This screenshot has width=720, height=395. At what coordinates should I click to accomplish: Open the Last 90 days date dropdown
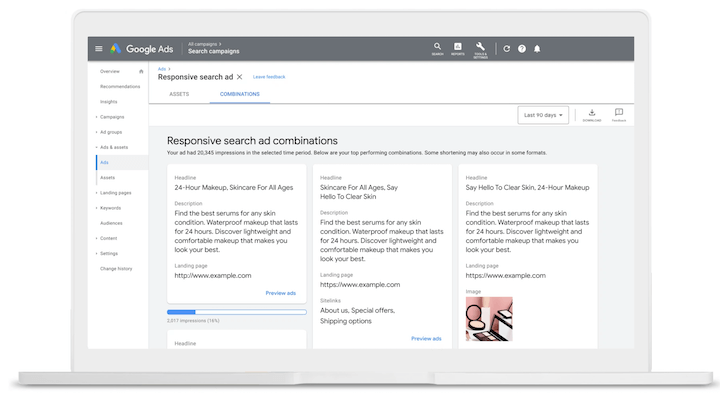pyautogui.click(x=543, y=115)
